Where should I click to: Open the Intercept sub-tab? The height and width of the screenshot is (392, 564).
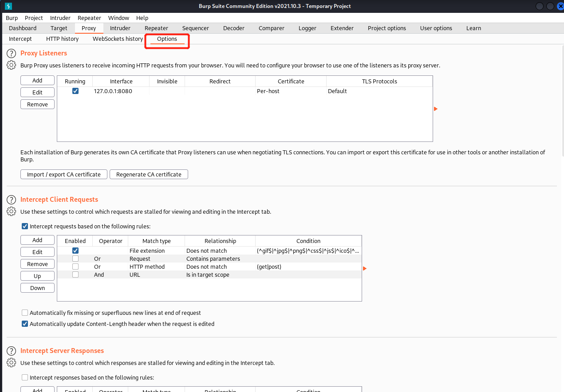[20, 39]
